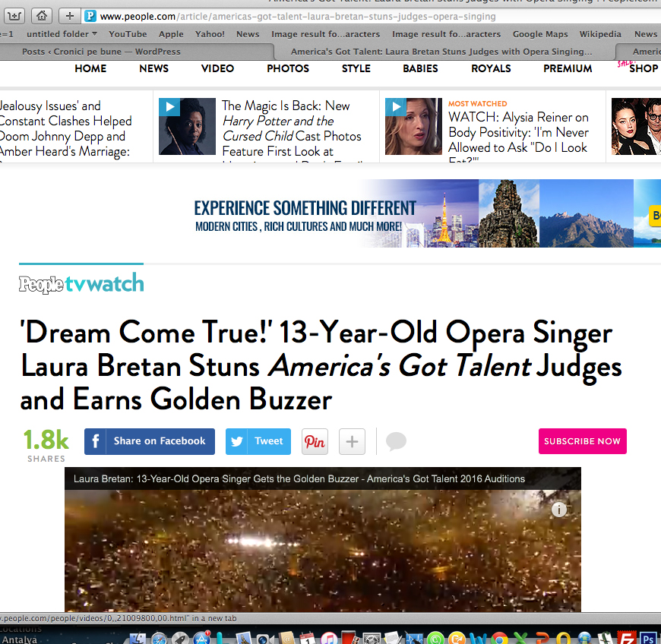Screen dimensions: 661x644
Task: Click the Tweet button
Action: click(258, 441)
